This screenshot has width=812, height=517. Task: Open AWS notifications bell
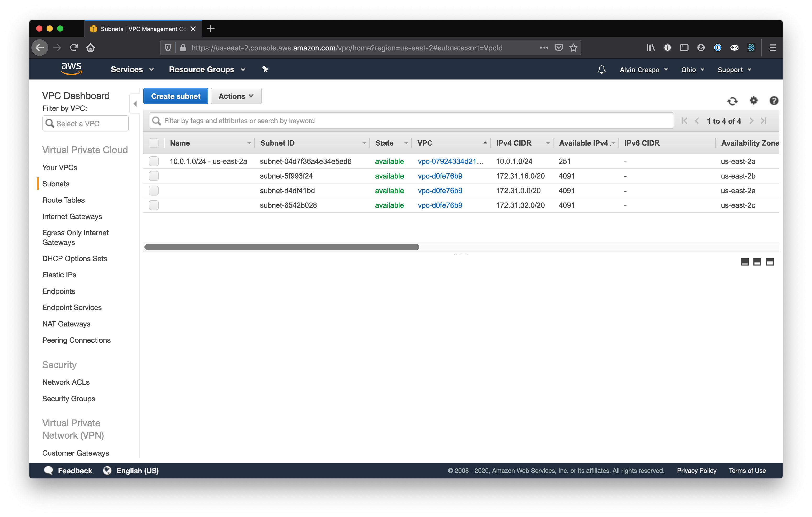[x=602, y=70]
